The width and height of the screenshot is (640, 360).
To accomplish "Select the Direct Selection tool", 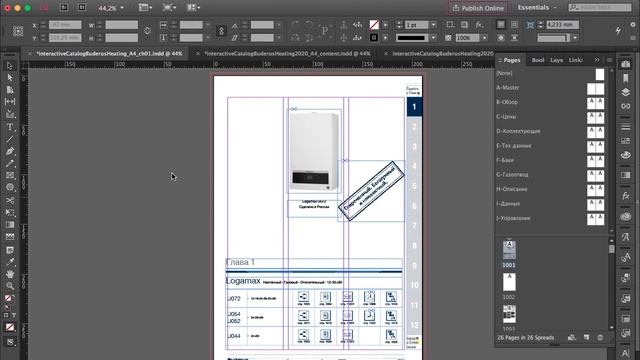I will [x=10, y=78].
